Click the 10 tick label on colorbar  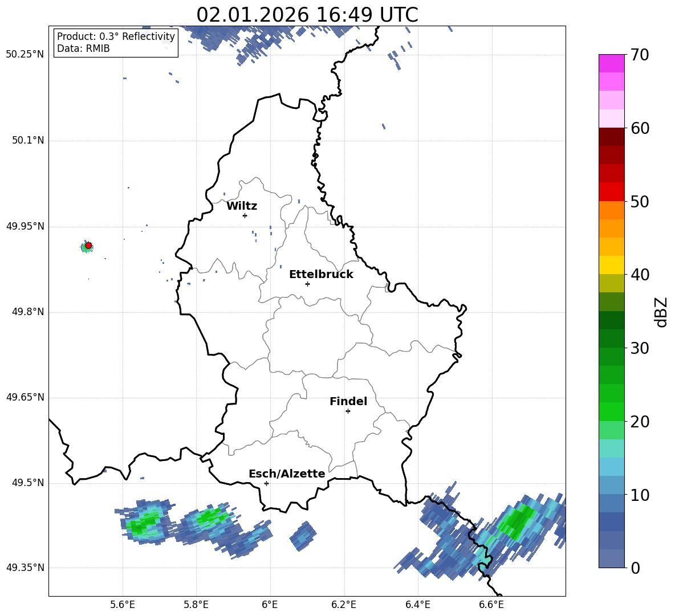tap(640, 495)
